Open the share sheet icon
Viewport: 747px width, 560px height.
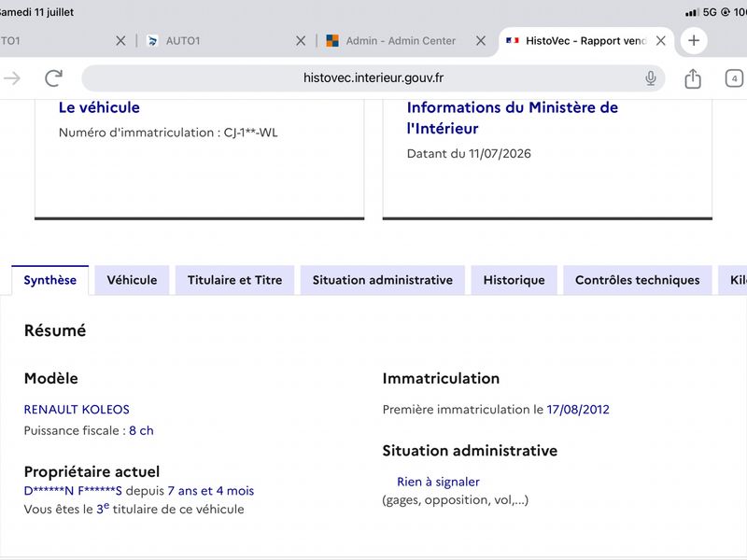pyautogui.click(x=693, y=78)
